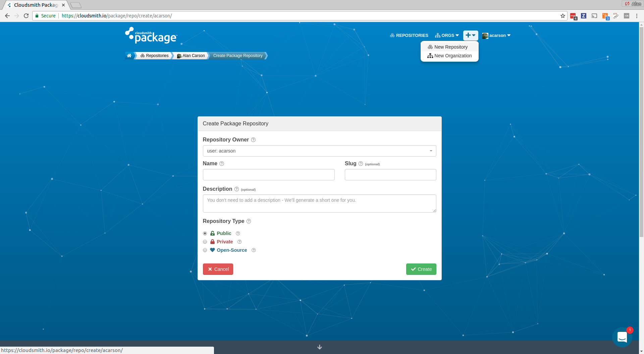Choose New Organization from menu
This screenshot has width=644, height=354.
coord(449,56)
